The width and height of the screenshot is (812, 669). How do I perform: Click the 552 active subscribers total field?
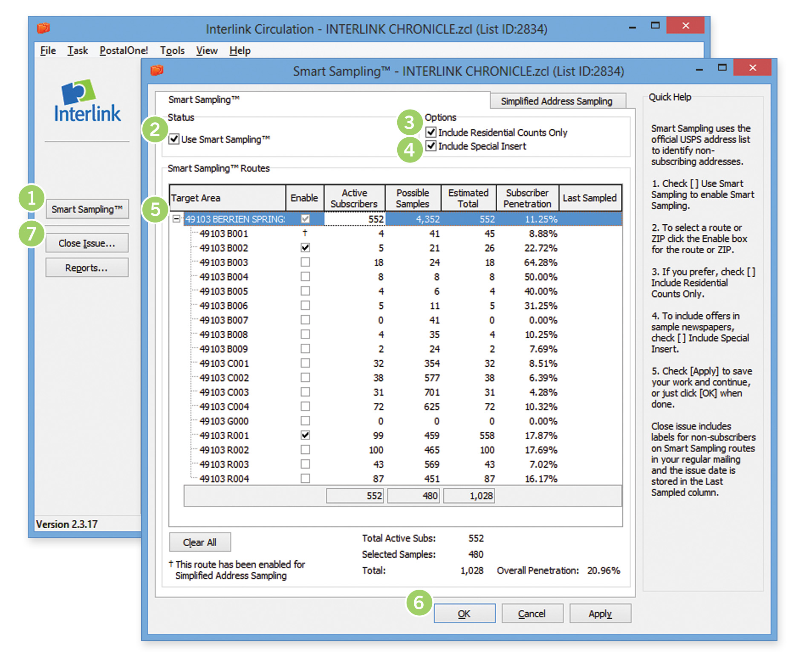[355, 495]
